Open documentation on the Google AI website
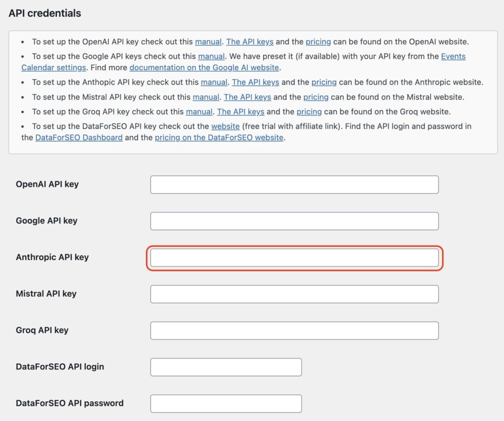504x421 pixels. click(203, 67)
